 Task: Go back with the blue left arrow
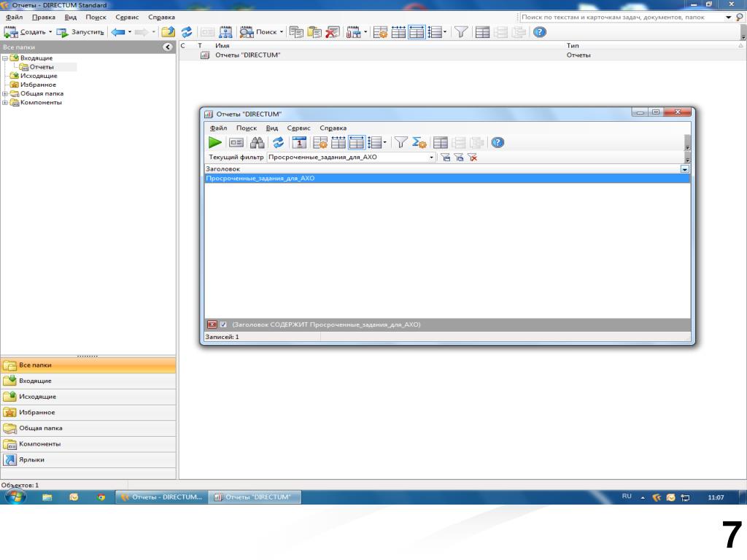[117, 32]
